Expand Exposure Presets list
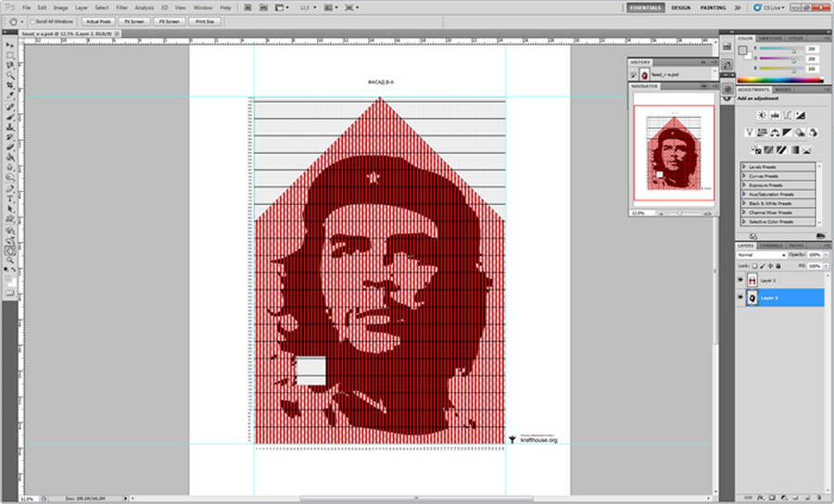834x504 pixels. coord(744,185)
